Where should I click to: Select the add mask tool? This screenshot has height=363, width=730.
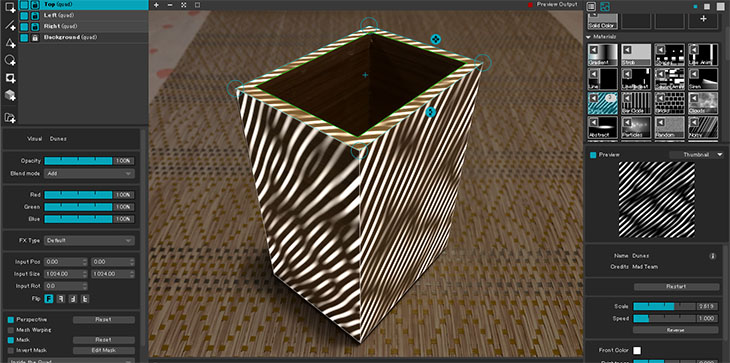[10, 78]
